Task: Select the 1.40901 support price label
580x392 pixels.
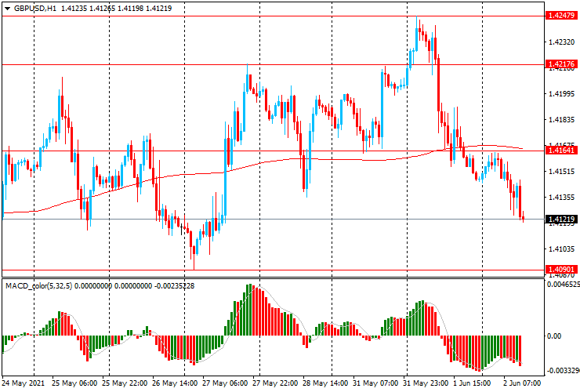Action: [x=561, y=269]
